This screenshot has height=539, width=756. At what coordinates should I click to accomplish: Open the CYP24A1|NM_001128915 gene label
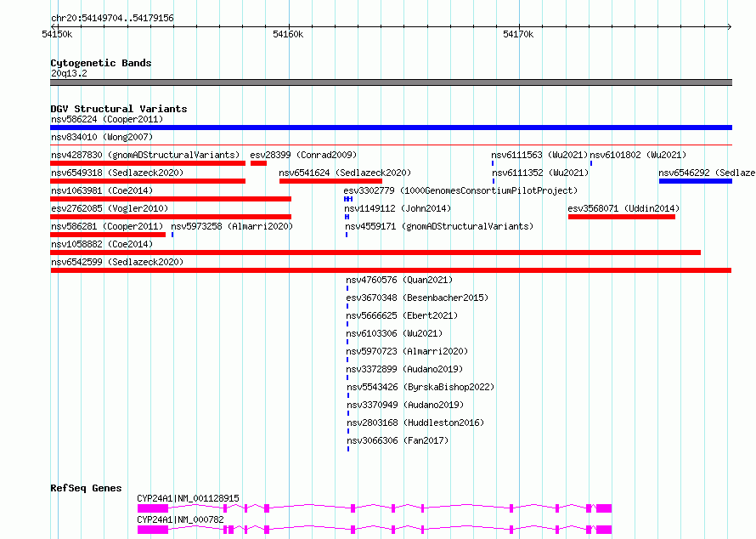pos(188,498)
